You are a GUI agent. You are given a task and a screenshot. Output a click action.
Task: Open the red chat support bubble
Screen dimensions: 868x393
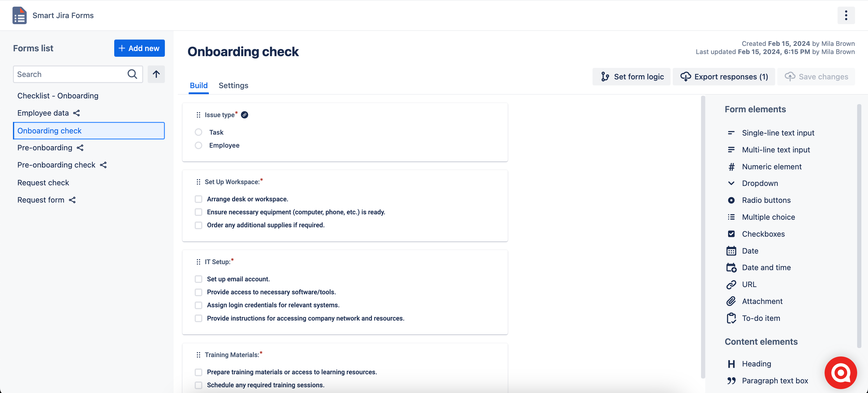coord(840,372)
